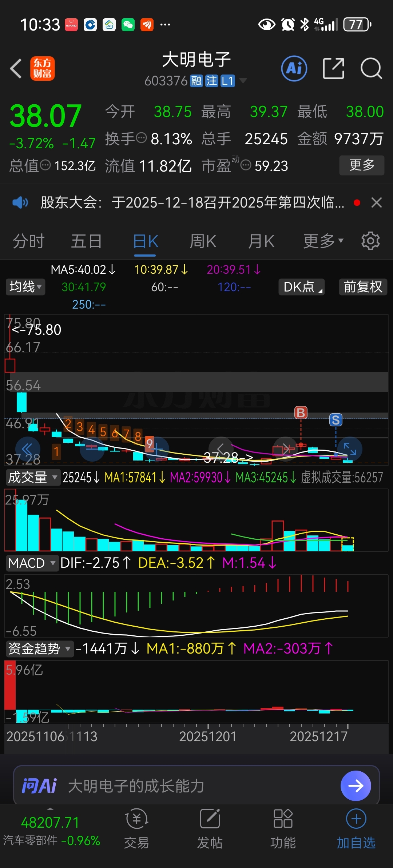Tap the chart fullscreen expand icon
This screenshot has height=868, width=393.
tap(350, 449)
